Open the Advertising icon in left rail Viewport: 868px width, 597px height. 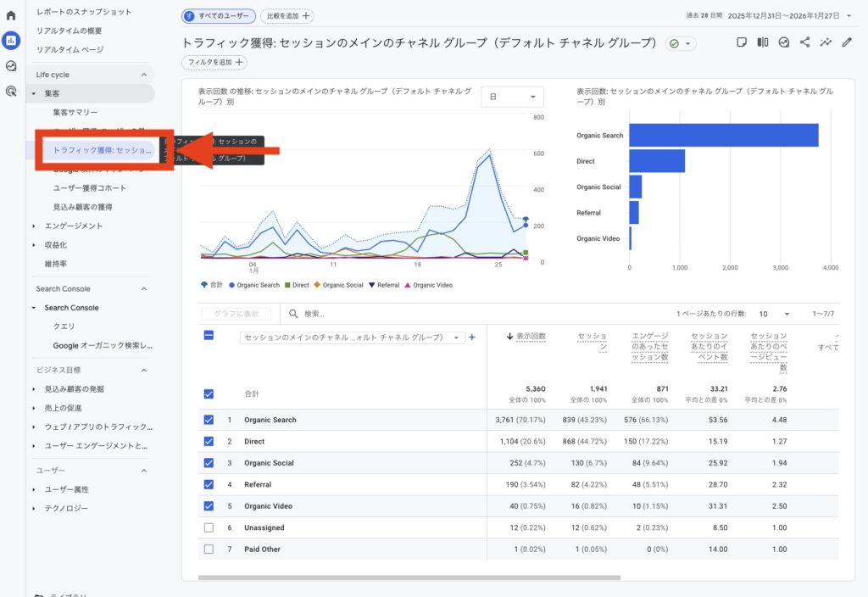tap(11, 91)
